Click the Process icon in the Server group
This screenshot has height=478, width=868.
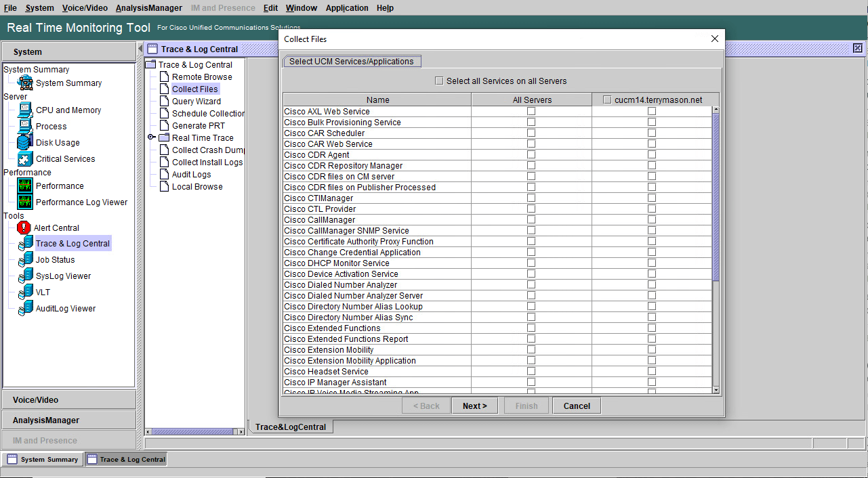click(26, 127)
